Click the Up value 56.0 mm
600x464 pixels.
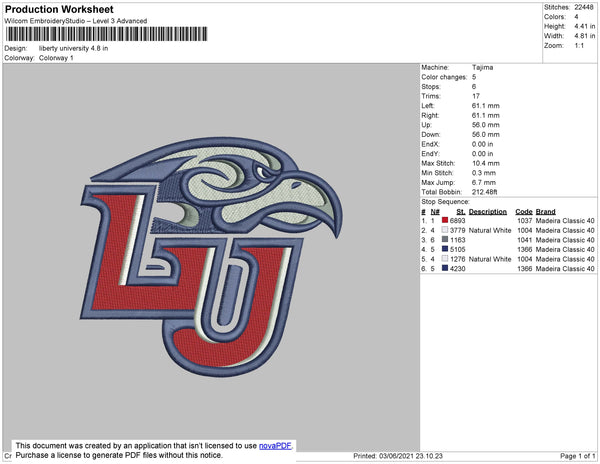486,125
